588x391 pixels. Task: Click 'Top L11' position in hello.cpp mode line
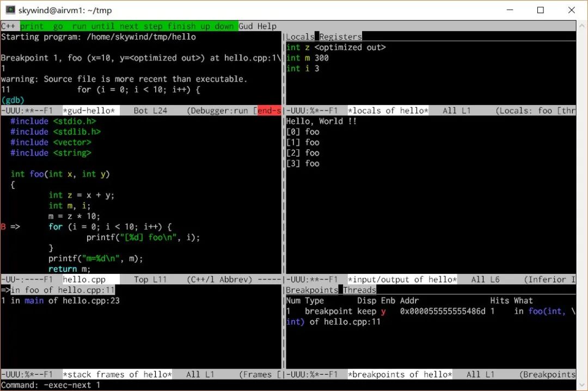point(150,279)
